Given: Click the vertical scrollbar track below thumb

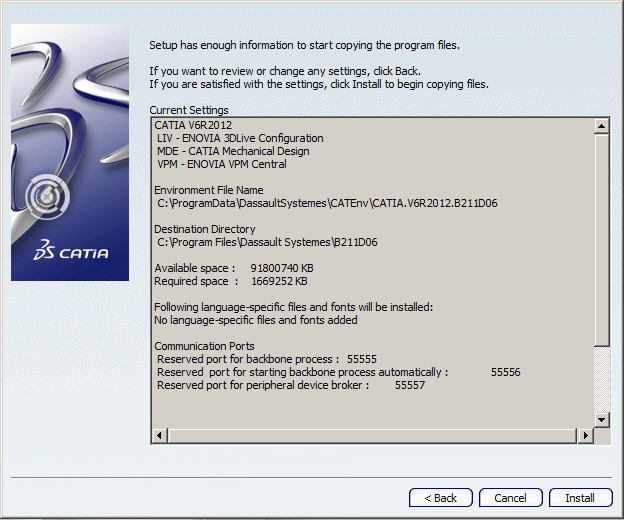Looking at the screenshot, I should coord(601,379).
